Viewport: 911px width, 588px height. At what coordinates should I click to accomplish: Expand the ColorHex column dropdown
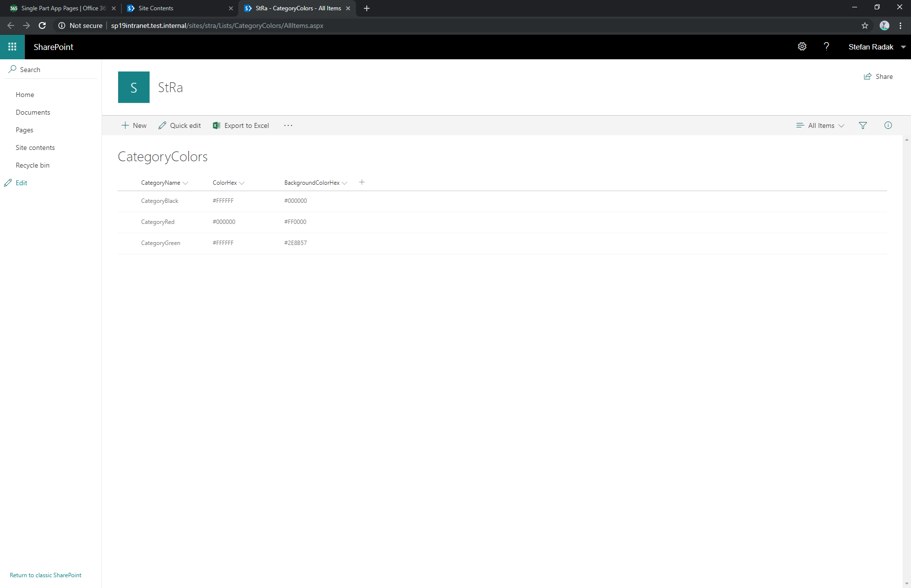242,183
